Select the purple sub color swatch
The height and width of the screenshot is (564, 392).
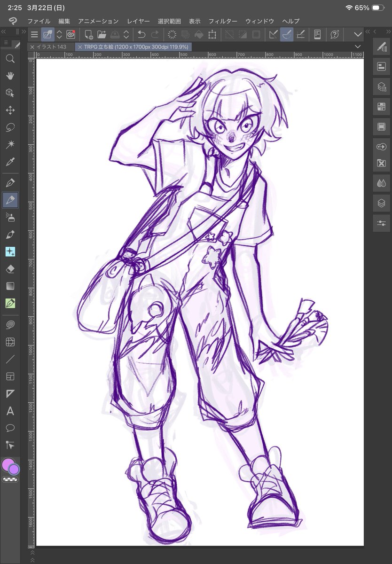14,469
